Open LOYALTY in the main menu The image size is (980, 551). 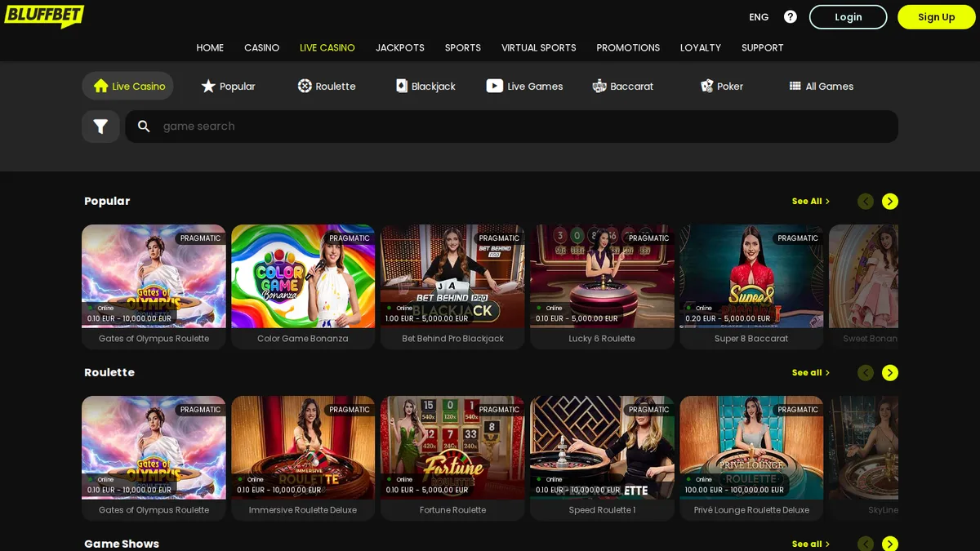click(701, 47)
